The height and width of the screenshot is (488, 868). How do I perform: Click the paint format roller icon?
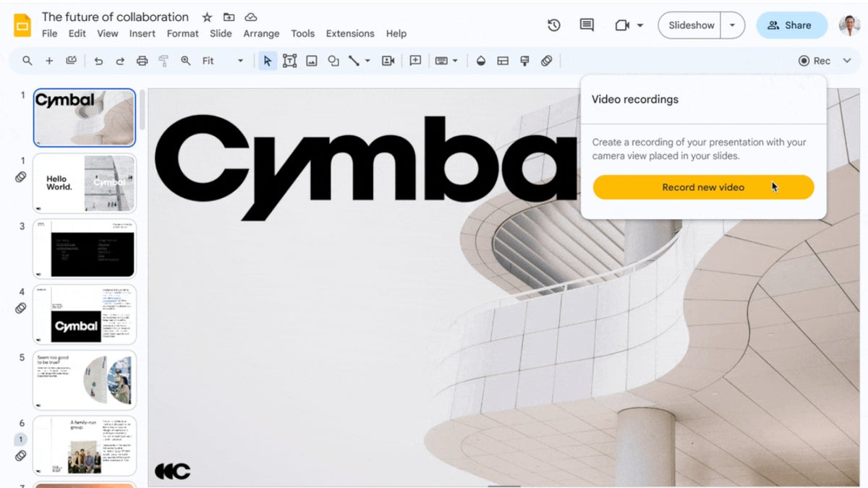point(163,61)
